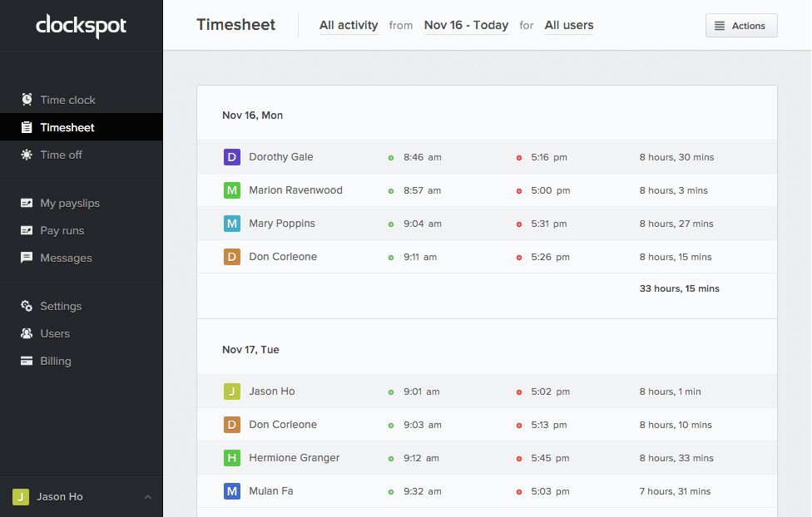Open the All activity filter dropdown
Screen dimensions: 812x517
pos(349,26)
